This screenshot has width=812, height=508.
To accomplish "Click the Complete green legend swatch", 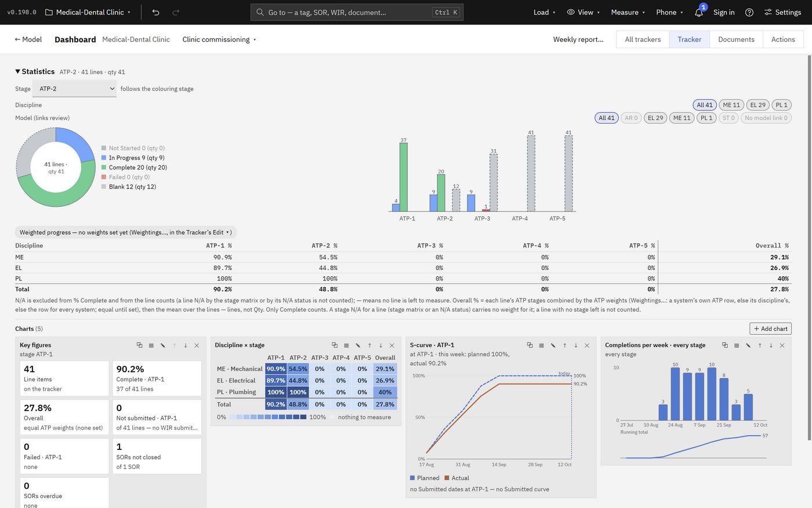I will pyautogui.click(x=104, y=167).
